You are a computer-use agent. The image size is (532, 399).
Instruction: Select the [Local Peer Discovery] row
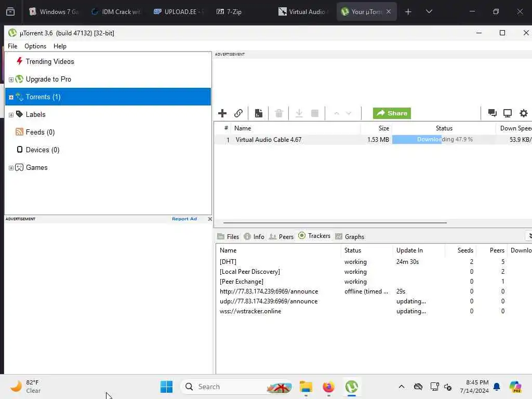(373, 271)
